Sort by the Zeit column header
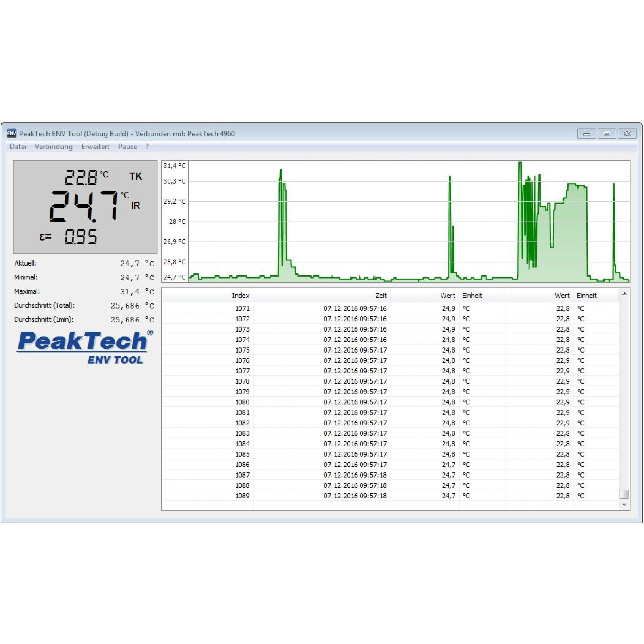The width and height of the screenshot is (644, 644). 322,295
